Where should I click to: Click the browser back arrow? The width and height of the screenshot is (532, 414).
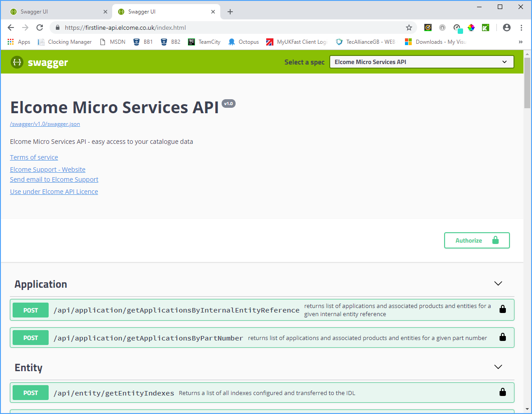[x=11, y=28]
